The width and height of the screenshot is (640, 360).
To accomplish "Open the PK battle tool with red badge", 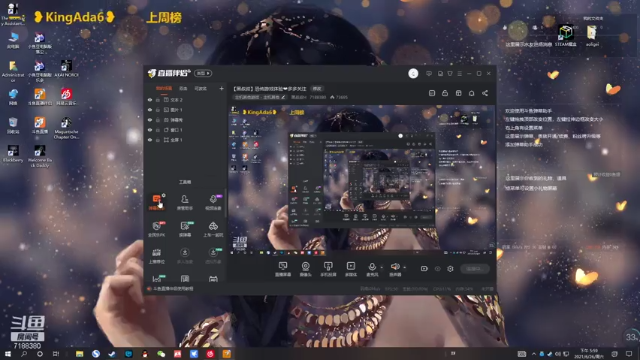I will tap(156, 229).
